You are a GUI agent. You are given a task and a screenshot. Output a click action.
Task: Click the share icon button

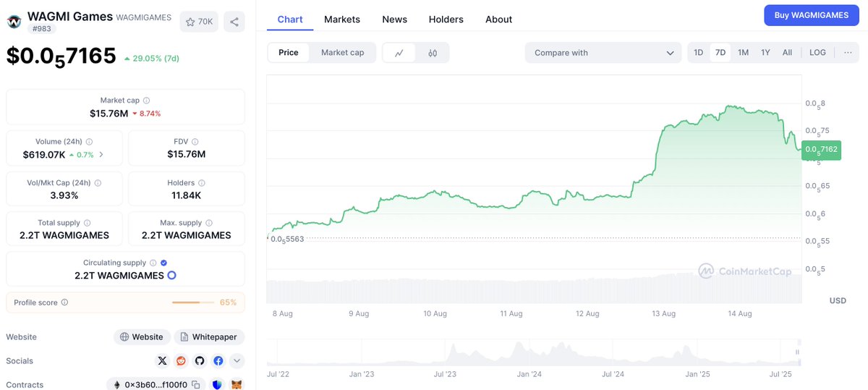point(234,22)
